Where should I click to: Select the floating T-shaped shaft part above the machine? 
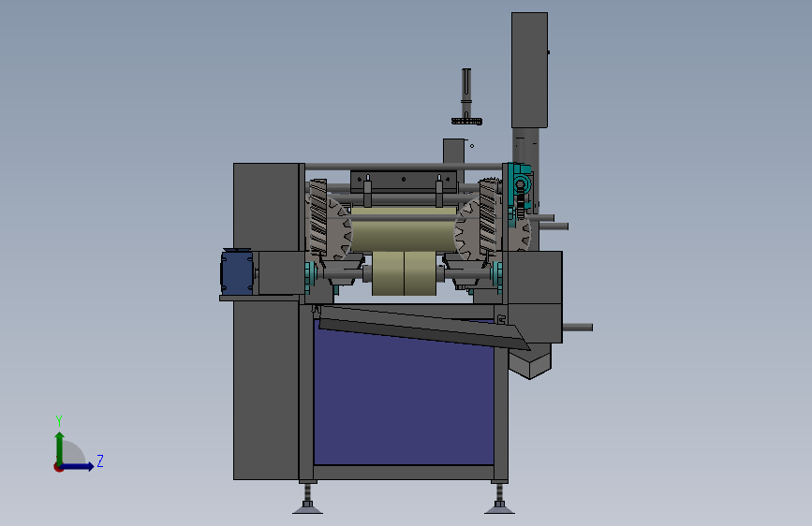pyautogui.click(x=466, y=96)
